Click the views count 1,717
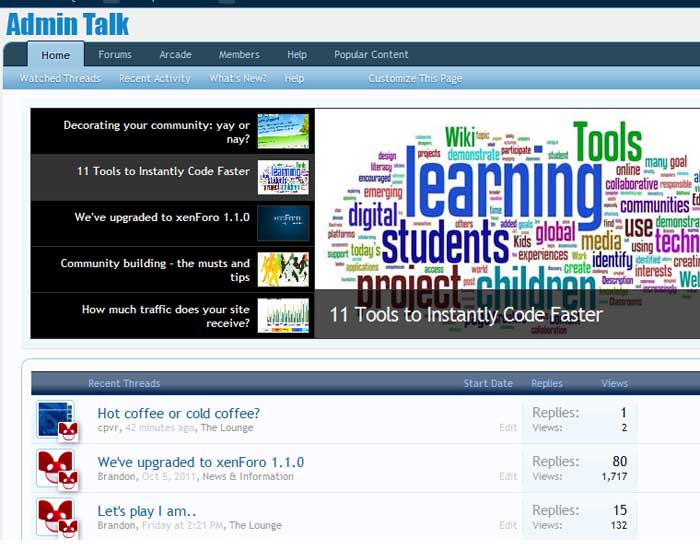 click(614, 476)
